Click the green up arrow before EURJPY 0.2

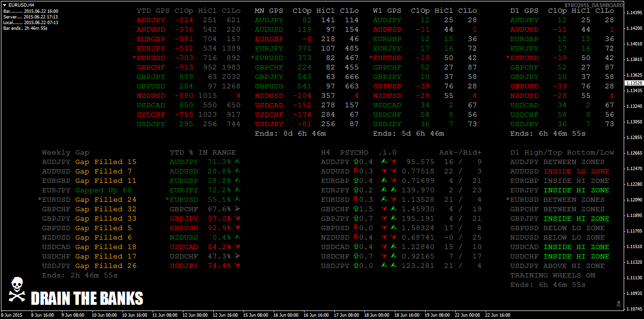click(356, 190)
